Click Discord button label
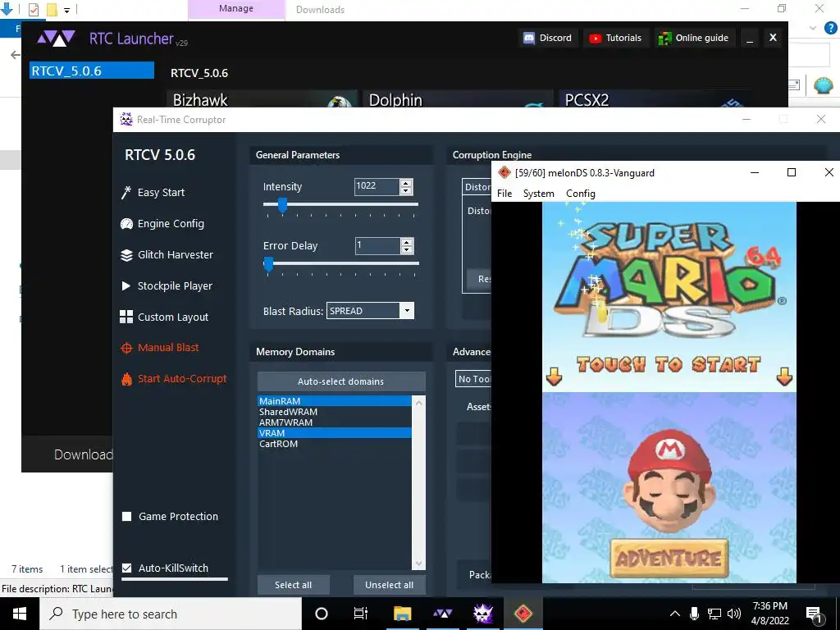The height and width of the screenshot is (630, 840). 555,38
